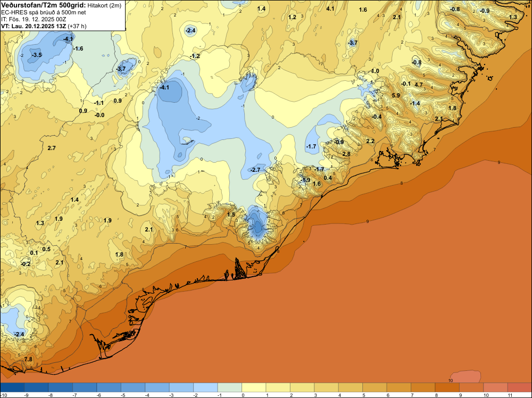The height and width of the screenshot is (398, 532).
Task: Click the temperature value "-0.0"
Action: 99,115
